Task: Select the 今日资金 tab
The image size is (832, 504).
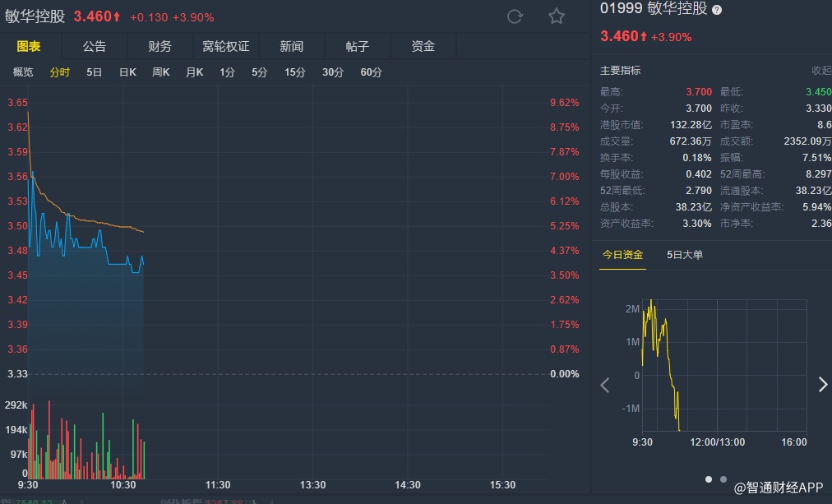Action: pyautogui.click(x=622, y=255)
